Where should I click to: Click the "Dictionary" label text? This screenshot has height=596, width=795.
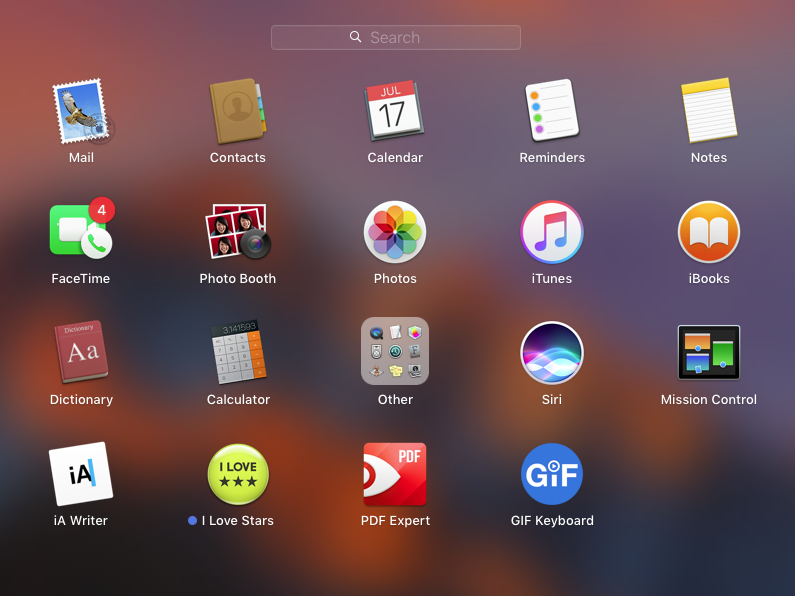click(81, 400)
